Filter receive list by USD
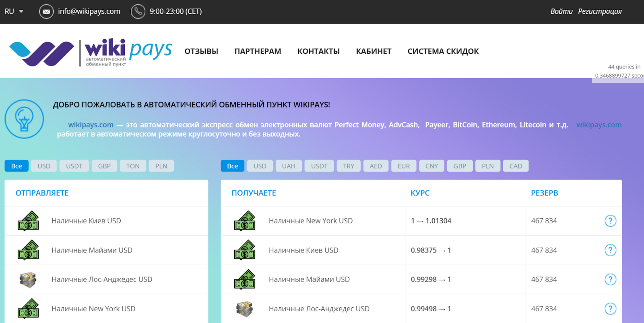Screen dimensions: 644x323 pyautogui.click(x=260, y=166)
